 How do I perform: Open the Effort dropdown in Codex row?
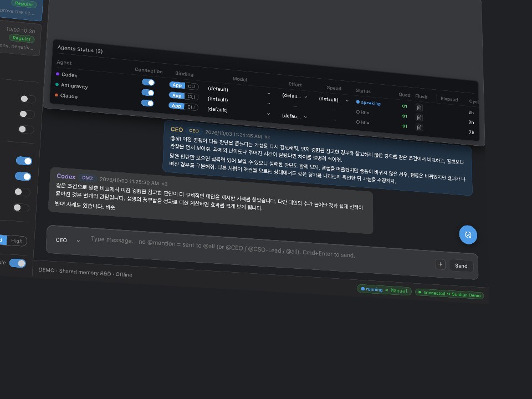click(x=295, y=96)
